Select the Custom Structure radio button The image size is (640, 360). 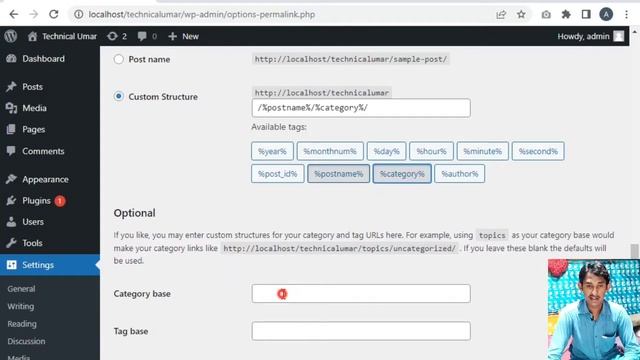click(118, 96)
